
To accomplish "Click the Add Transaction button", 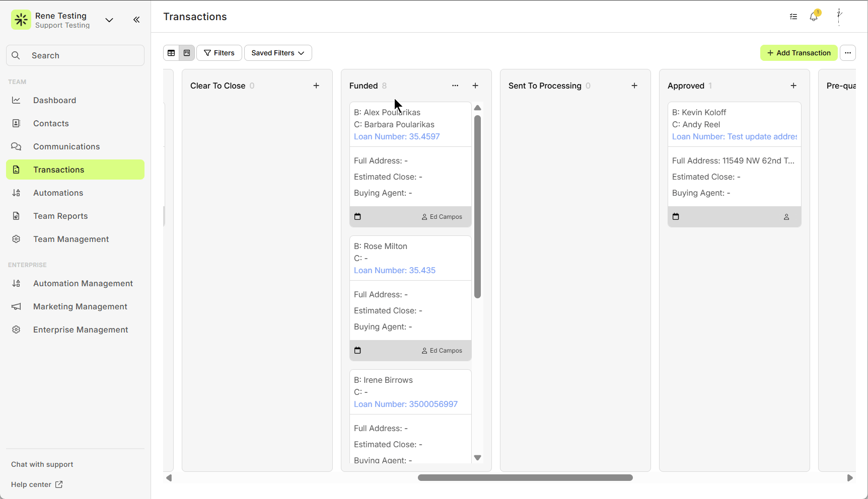I will point(799,53).
